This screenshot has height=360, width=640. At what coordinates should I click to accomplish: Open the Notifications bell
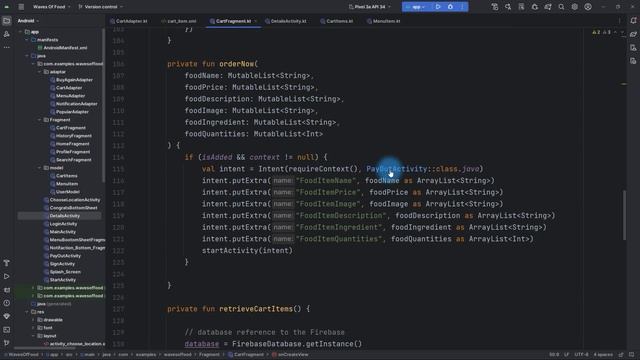coord(633,21)
